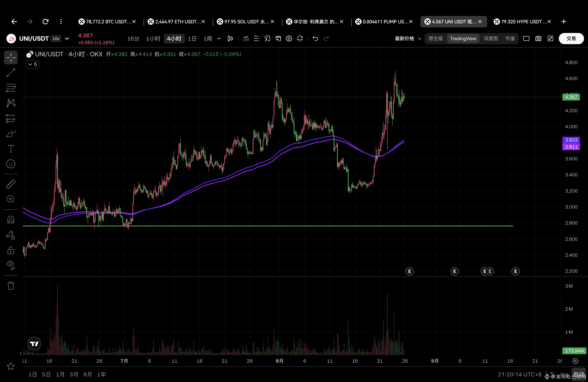Open the indicators menu
This screenshot has width=588, height=382.
tap(246, 39)
